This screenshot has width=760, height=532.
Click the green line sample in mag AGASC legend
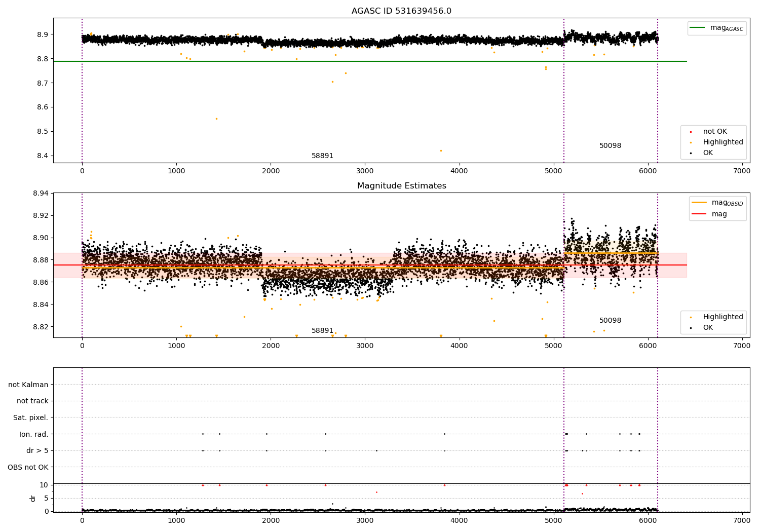(698, 28)
